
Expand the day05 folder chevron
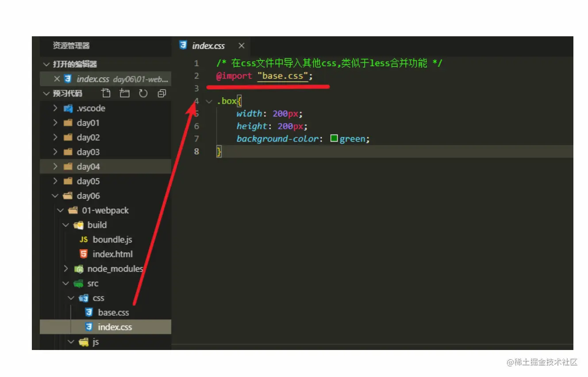click(x=55, y=181)
